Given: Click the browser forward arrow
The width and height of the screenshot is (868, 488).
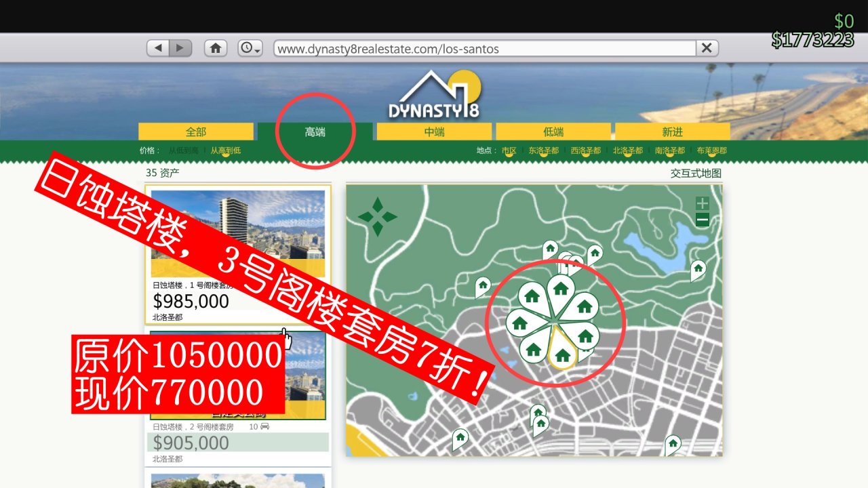Looking at the screenshot, I should pyautogui.click(x=180, y=48).
